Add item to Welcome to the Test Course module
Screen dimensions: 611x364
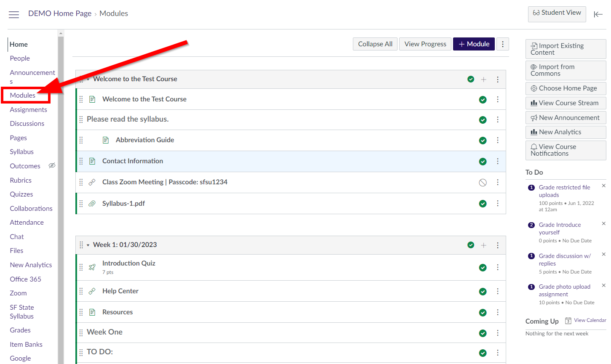coord(483,80)
